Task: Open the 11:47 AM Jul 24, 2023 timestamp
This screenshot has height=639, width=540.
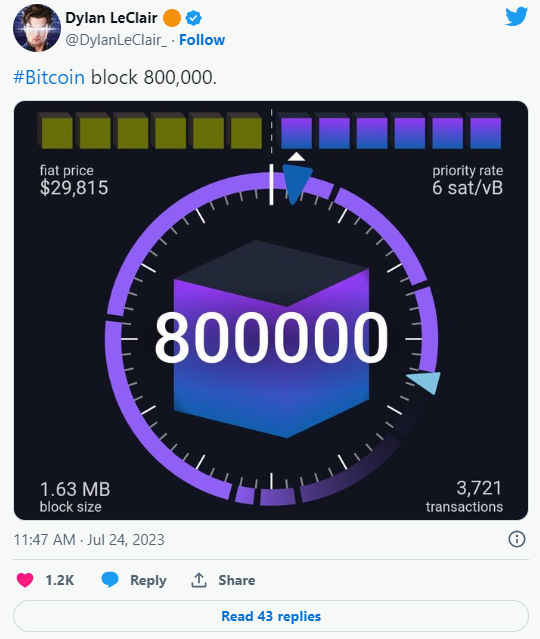Action: [89, 540]
